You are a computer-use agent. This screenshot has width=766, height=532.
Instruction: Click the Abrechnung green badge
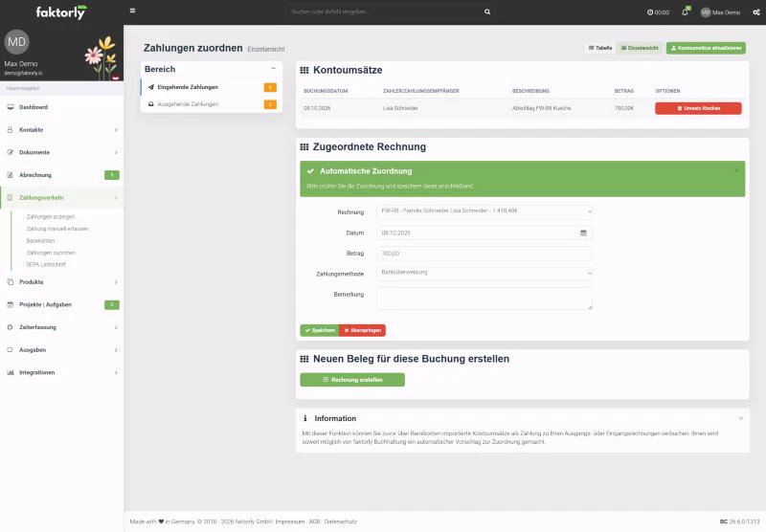[x=112, y=175]
